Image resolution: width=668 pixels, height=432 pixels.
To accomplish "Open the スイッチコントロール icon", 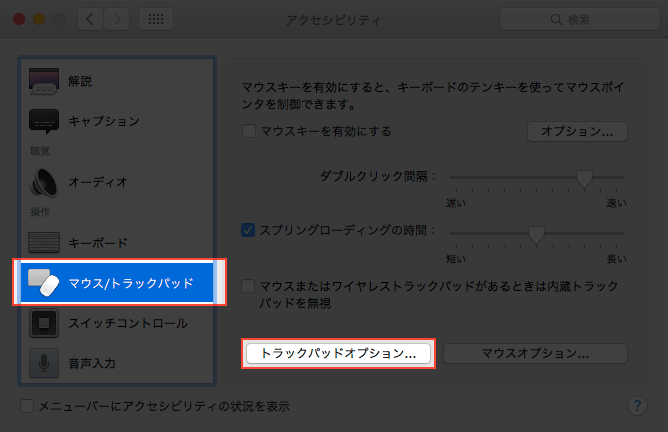I will [x=44, y=323].
